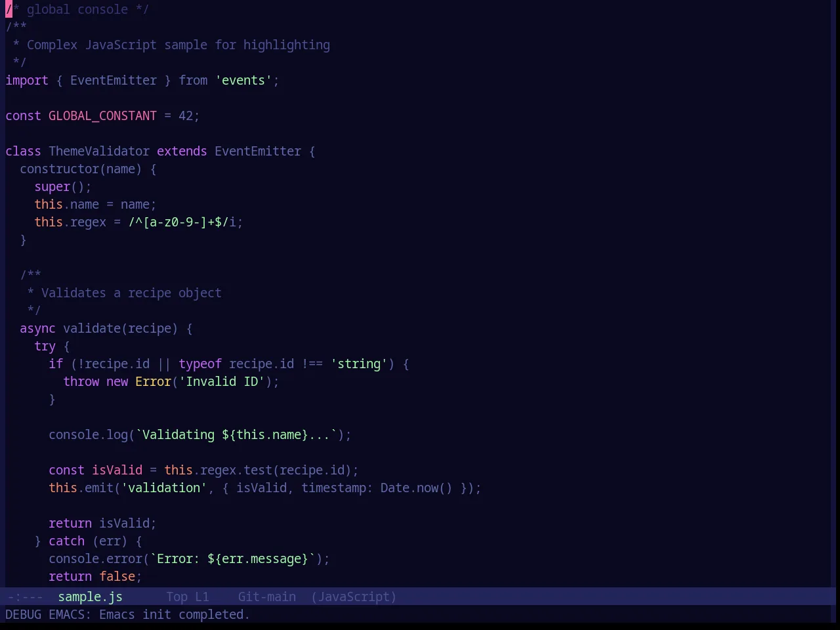The height and width of the screenshot is (630, 840).
Task: Click 'validate(recipe)' method name
Action: (121, 328)
